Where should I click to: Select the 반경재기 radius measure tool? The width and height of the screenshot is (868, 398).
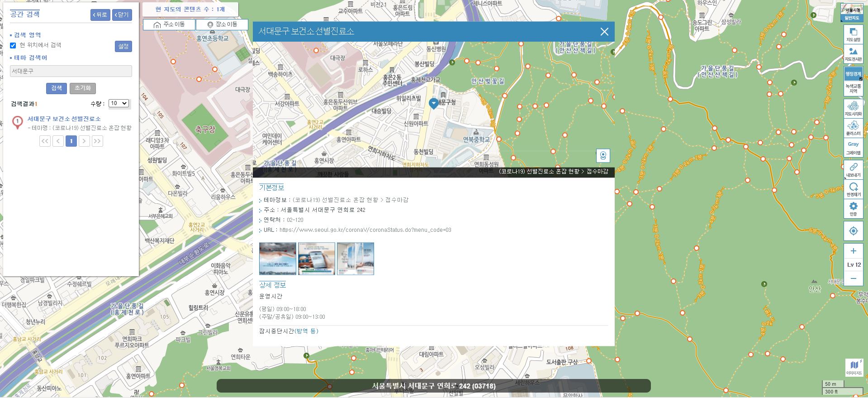point(853,189)
